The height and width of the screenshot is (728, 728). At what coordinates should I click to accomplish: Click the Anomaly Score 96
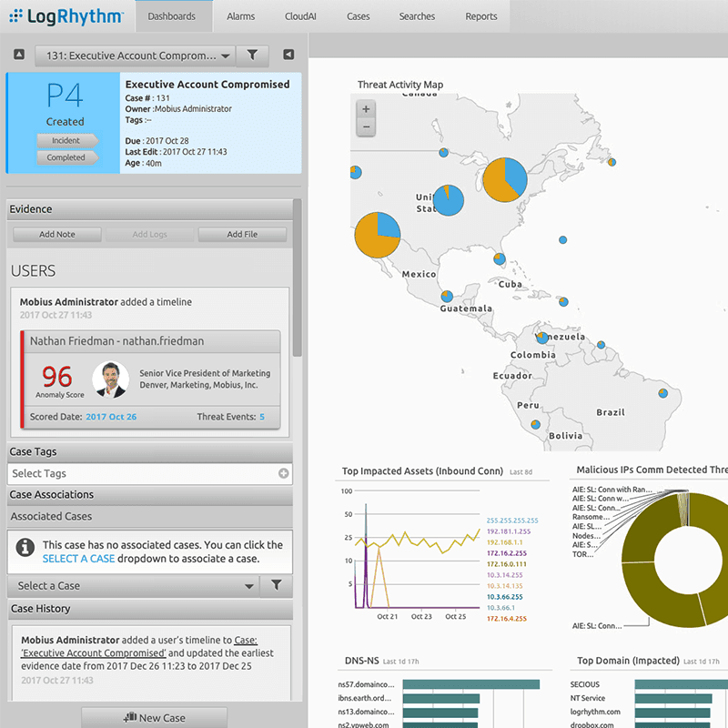(57, 377)
